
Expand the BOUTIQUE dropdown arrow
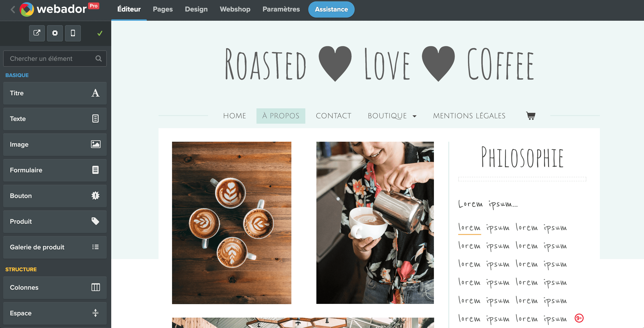pyautogui.click(x=415, y=116)
